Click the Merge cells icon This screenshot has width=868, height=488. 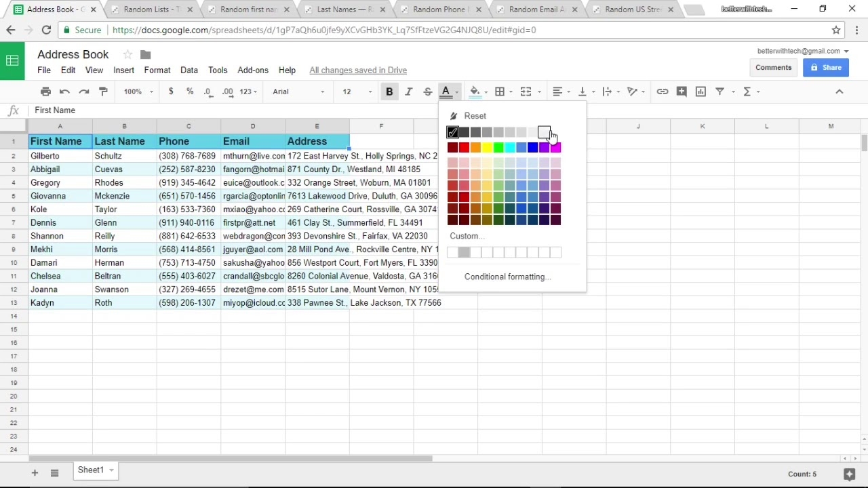[526, 91]
